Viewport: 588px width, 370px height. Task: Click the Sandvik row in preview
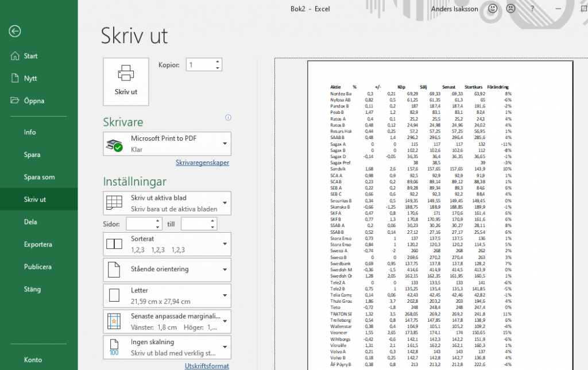421,169
